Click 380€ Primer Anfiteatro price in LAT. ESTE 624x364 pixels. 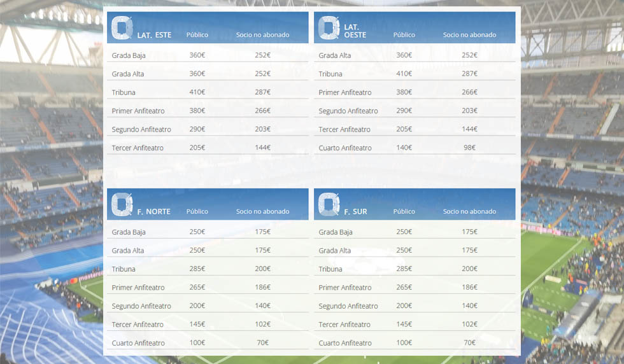click(197, 111)
